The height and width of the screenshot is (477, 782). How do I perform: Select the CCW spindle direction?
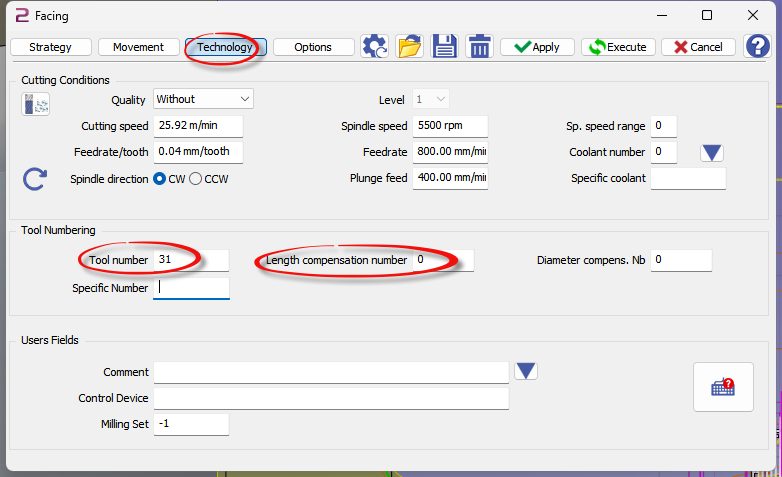pyautogui.click(x=196, y=179)
